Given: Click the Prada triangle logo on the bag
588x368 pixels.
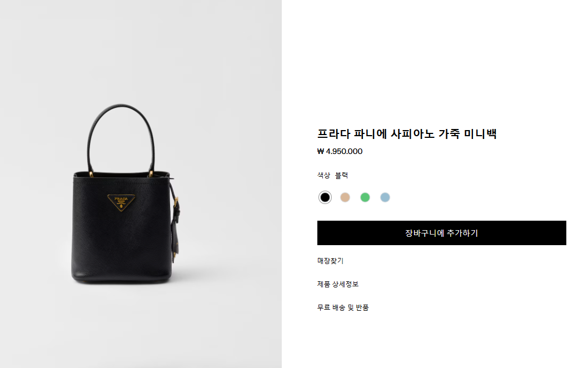Looking at the screenshot, I should 122,202.
